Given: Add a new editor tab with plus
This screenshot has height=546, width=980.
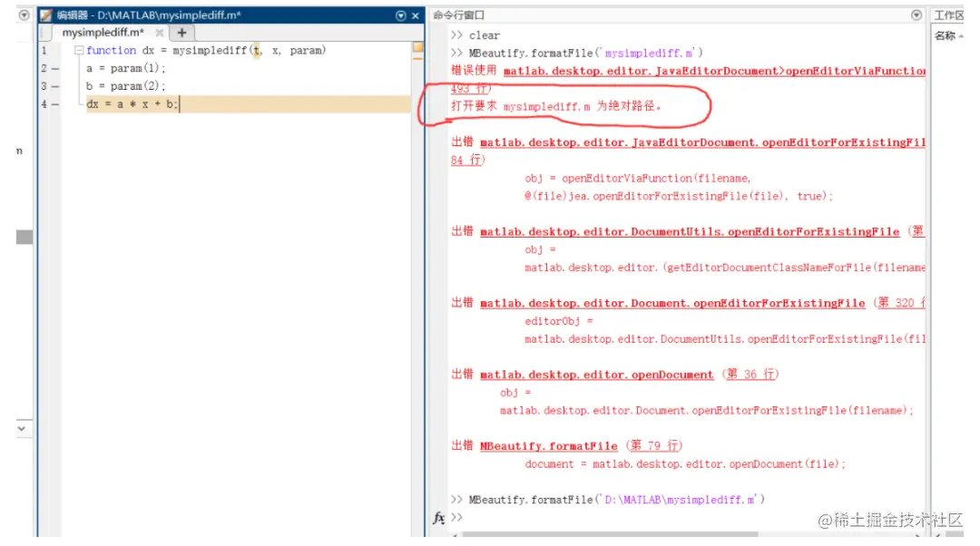Looking at the screenshot, I should tap(181, 33).
